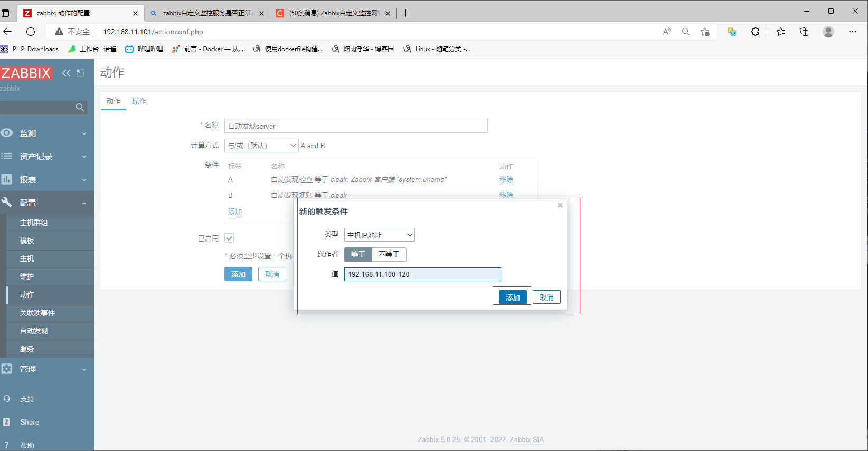The image size is (868, 451).
Task: Click the main form 添加 button
Action: (x=238, y=274)
